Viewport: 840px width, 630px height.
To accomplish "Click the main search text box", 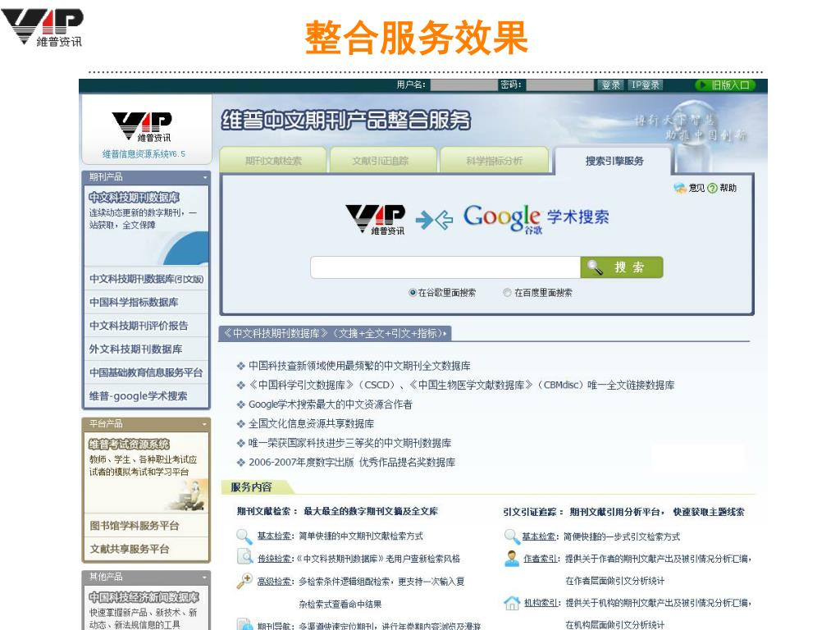I will click(x=445, y=267).
